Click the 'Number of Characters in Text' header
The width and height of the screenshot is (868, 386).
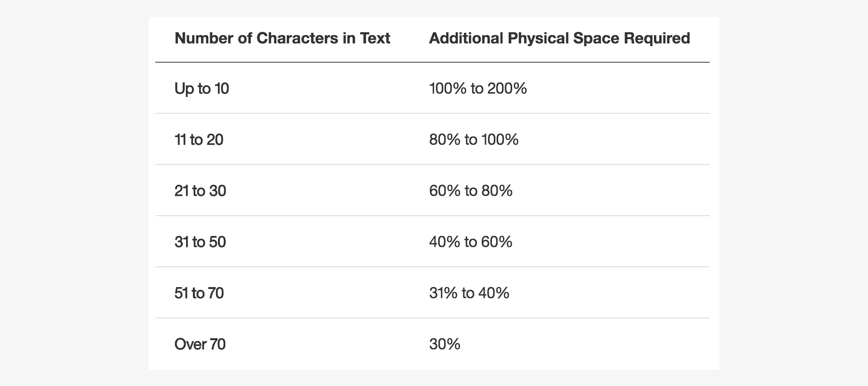coord(282,38)
